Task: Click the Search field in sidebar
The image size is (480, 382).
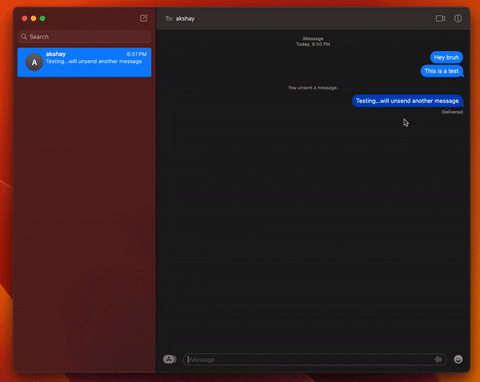Action: (84, 37)
